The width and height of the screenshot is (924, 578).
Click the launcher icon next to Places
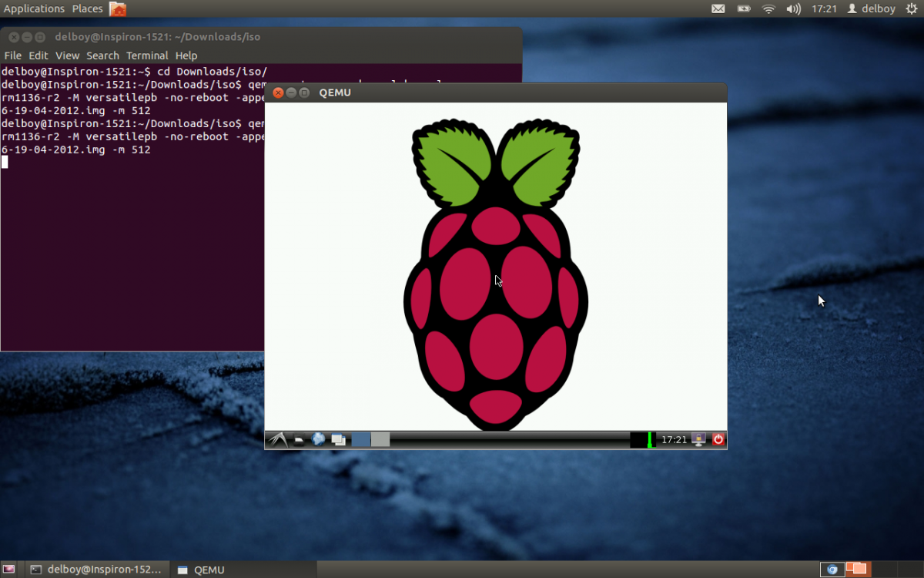[x=118, y=9]
